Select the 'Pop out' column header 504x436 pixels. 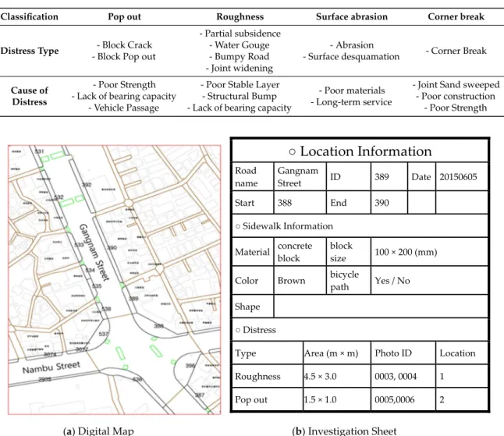click(124, 16)
